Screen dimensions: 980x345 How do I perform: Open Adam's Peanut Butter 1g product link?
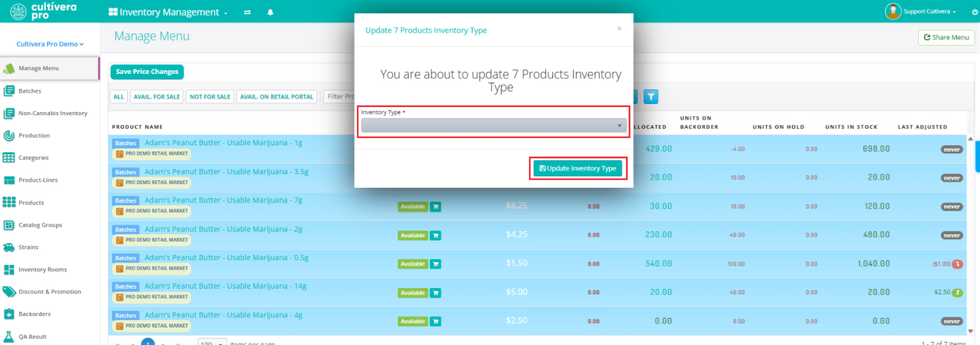(x=223, y=143)
